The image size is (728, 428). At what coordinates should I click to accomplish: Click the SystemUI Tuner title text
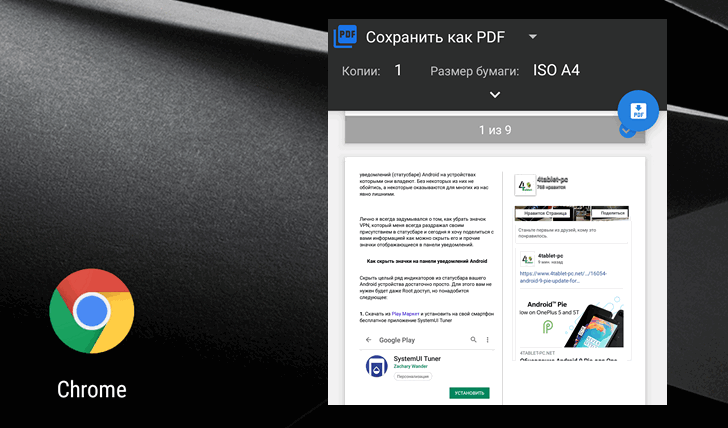[417, 358]
